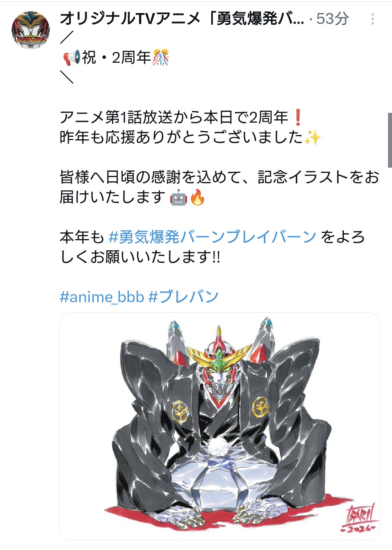Open the account name オリジナルTVアニメ「勇気爆発バ...
Viewport: 392px width, 550px height.
click(x=182, y=19)
